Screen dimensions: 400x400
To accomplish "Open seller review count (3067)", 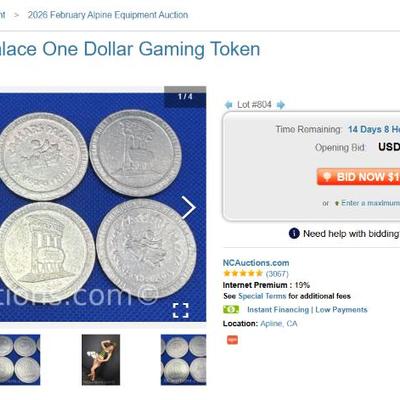I will (x=277, y=274).
